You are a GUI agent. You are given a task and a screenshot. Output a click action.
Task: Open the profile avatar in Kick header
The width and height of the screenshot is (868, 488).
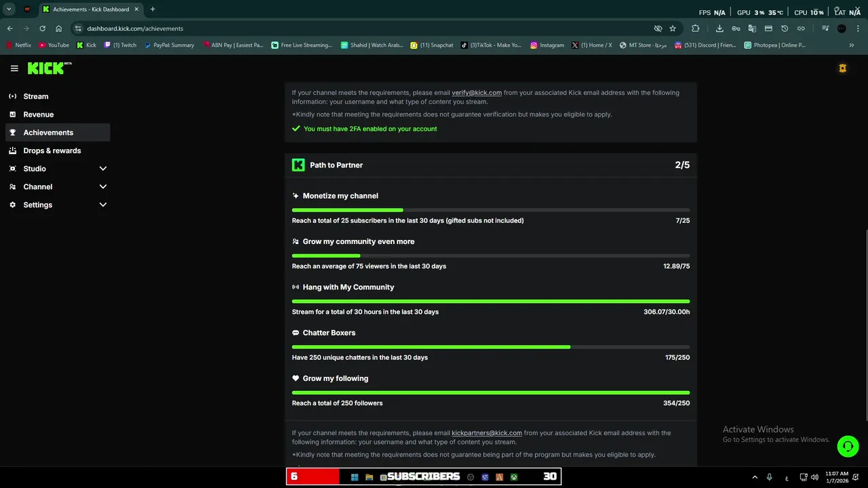pyautogui.click(x=842, y=68)
